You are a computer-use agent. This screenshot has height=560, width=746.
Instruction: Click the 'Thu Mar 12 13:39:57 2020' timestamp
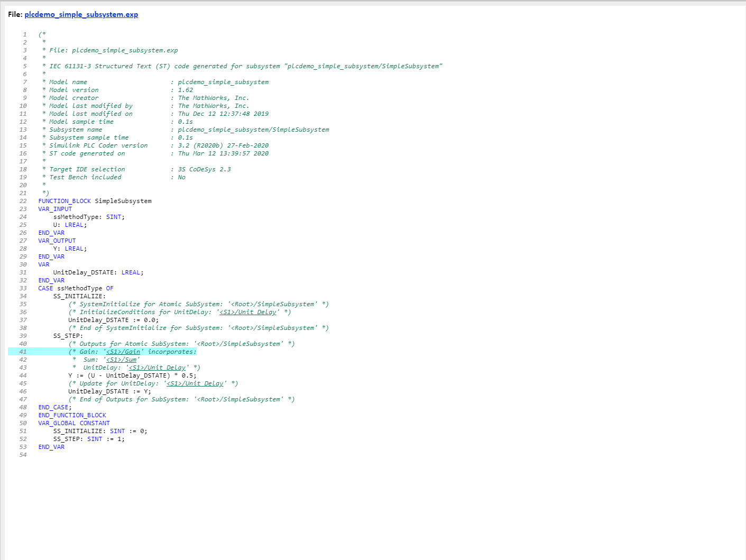223,153
